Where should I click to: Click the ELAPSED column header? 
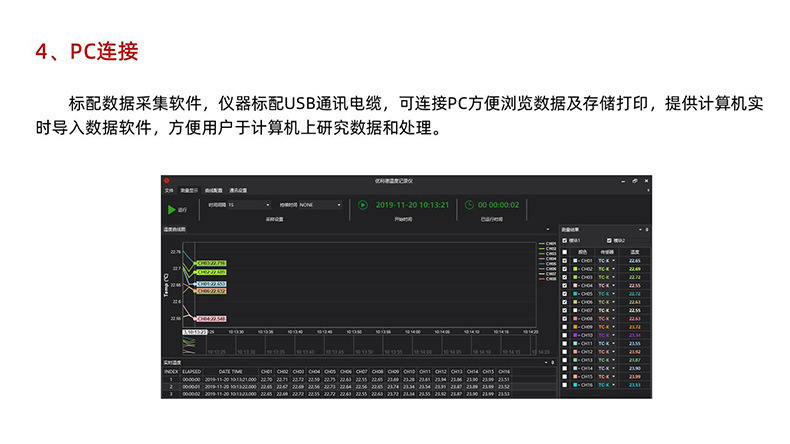point(191,371)
